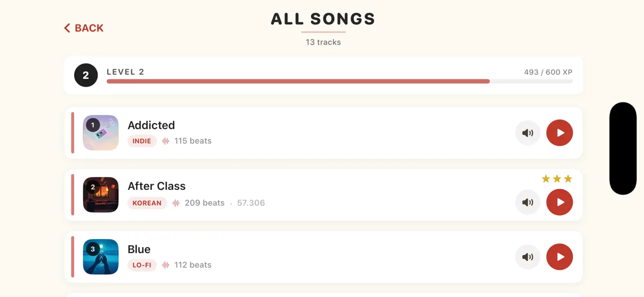Play the song After Class
The height and width of the screenshot is (297, 644).
(x=559, y=202)
